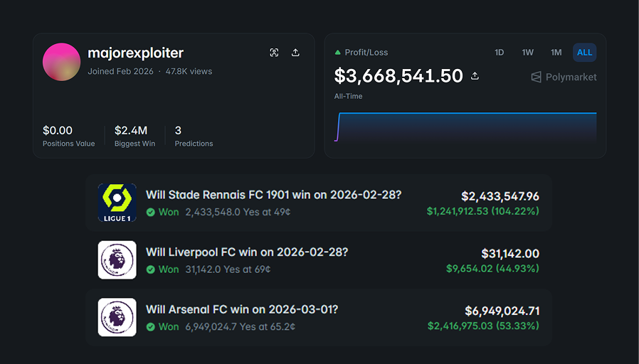The image size is (639, 364).
Task: Select the 1D time range
Action: click(500, 53)
